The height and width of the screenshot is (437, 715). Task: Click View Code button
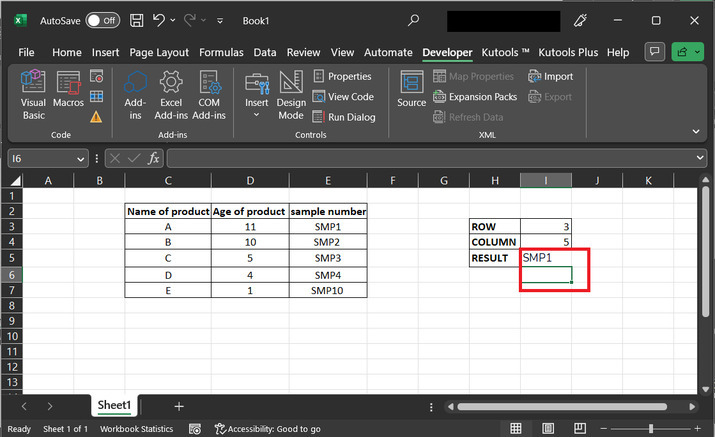pos(343,97)
